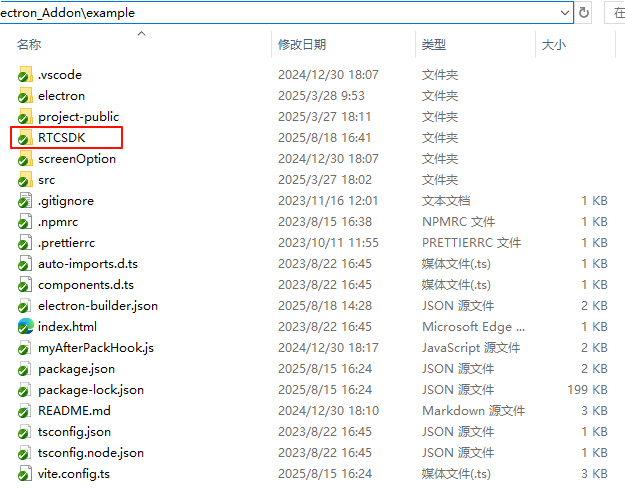Sort by the 类型 column header
625x491 pixels.
(433, 45)
